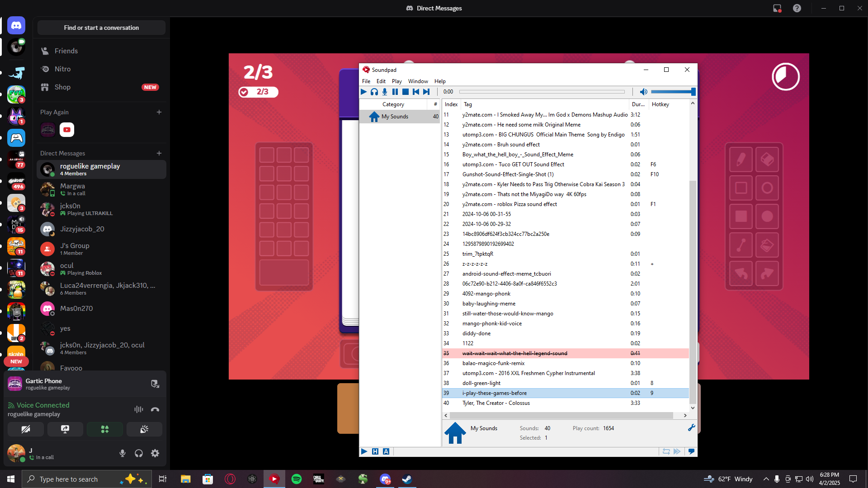The height and width of the screenshot is (488, 868).
Task: Open Discord soundboard button
Action: click(x=144, y=429)
